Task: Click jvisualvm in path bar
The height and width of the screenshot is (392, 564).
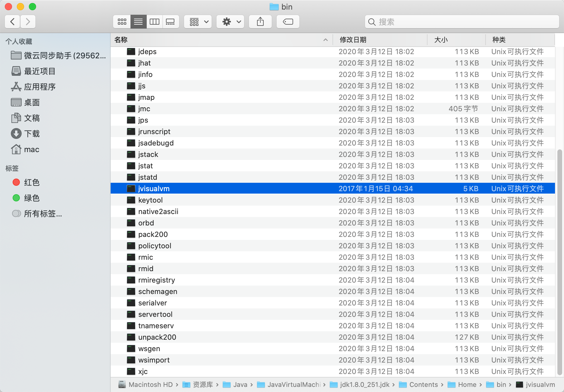Action: [535, 385]
